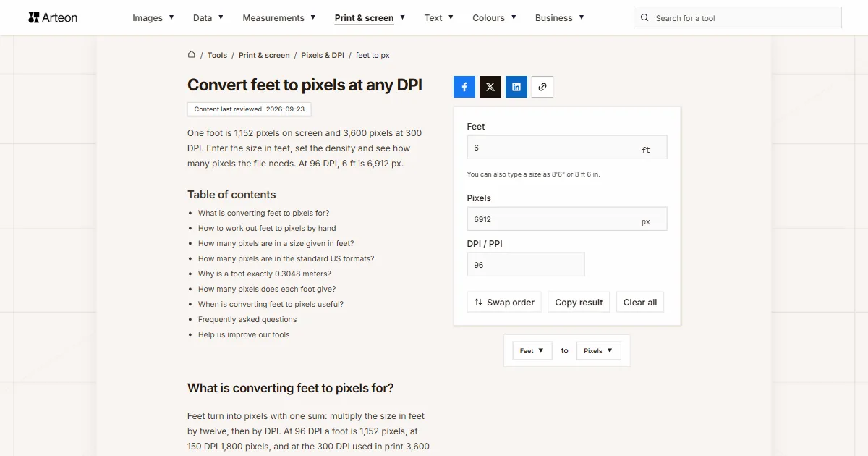Open the Print & screen menu
This screenshot has height=456, width=868.
(x=370, y=17)
